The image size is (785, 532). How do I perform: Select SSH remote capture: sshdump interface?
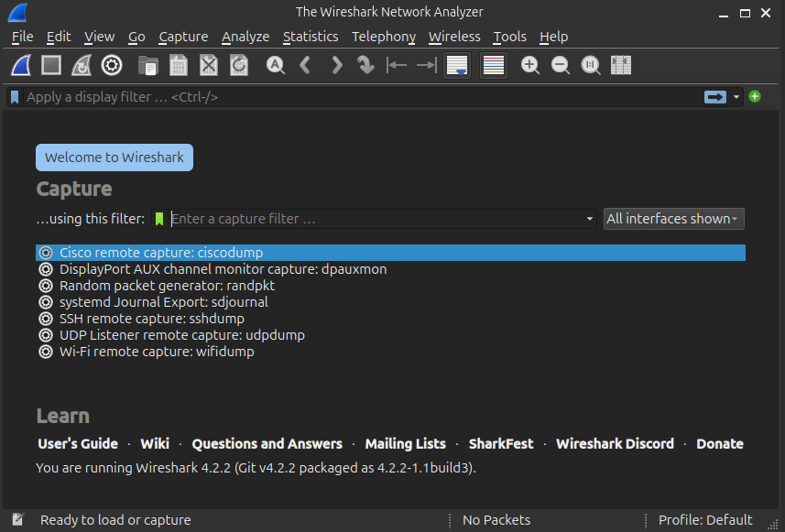pos(390,319)
